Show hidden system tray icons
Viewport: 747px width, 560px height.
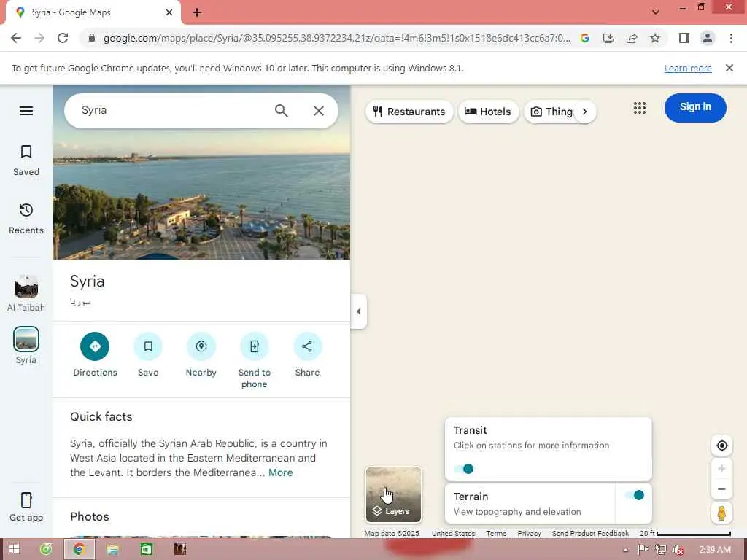tap(625, 550)
